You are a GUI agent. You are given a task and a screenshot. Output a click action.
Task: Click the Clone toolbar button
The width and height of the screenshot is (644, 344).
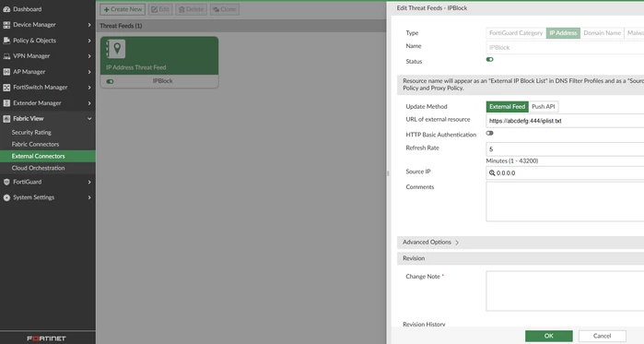click(x=225, y=9)
